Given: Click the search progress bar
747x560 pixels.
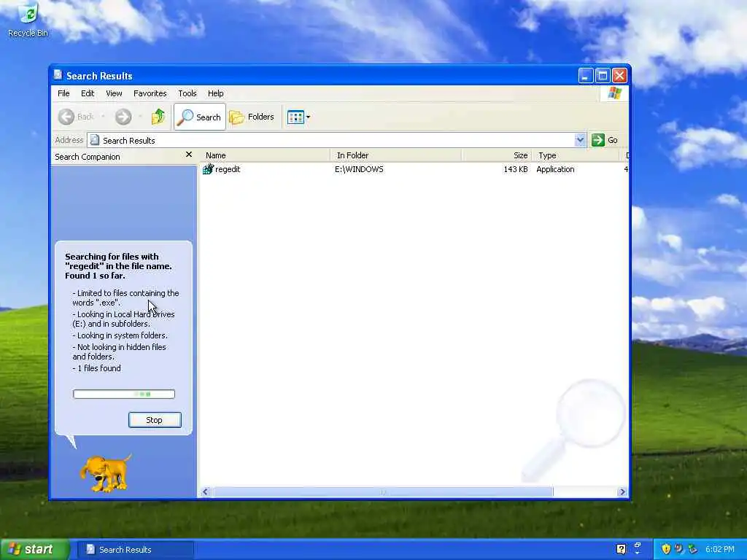Looking at the screenshot, I should click(124, 394).
